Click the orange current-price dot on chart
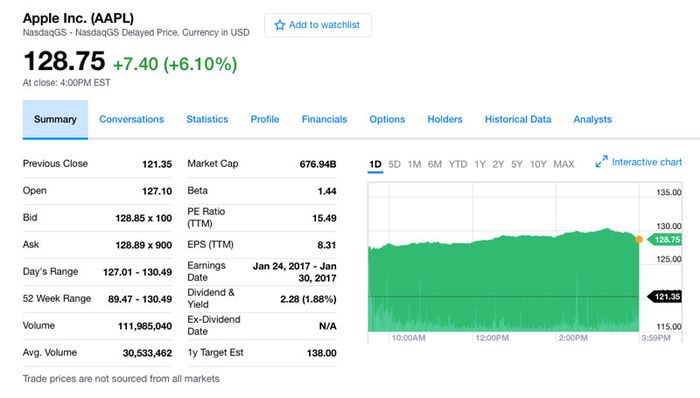 639,240
